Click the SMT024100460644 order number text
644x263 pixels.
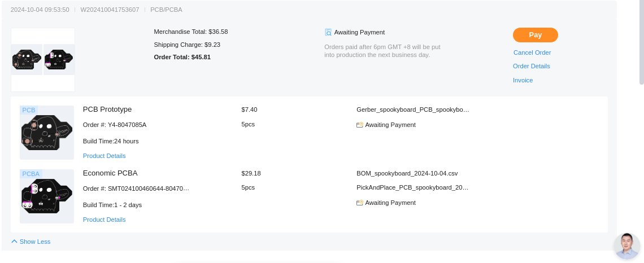(136, 189)
